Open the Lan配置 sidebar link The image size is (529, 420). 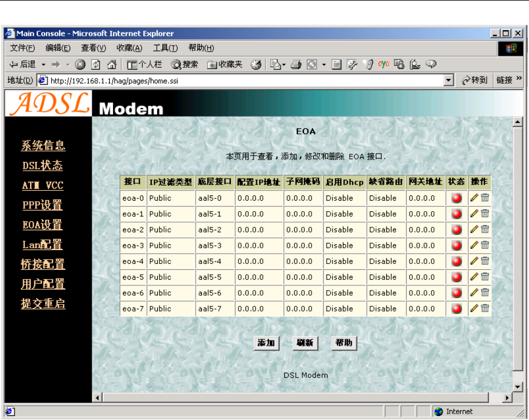point(42,245)
